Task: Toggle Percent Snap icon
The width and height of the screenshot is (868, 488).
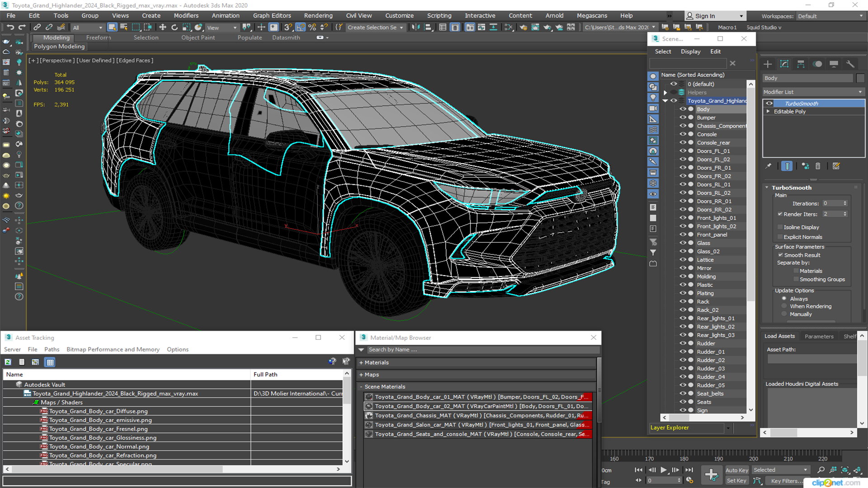Action: pyautogui.click(x=312, y=28)
